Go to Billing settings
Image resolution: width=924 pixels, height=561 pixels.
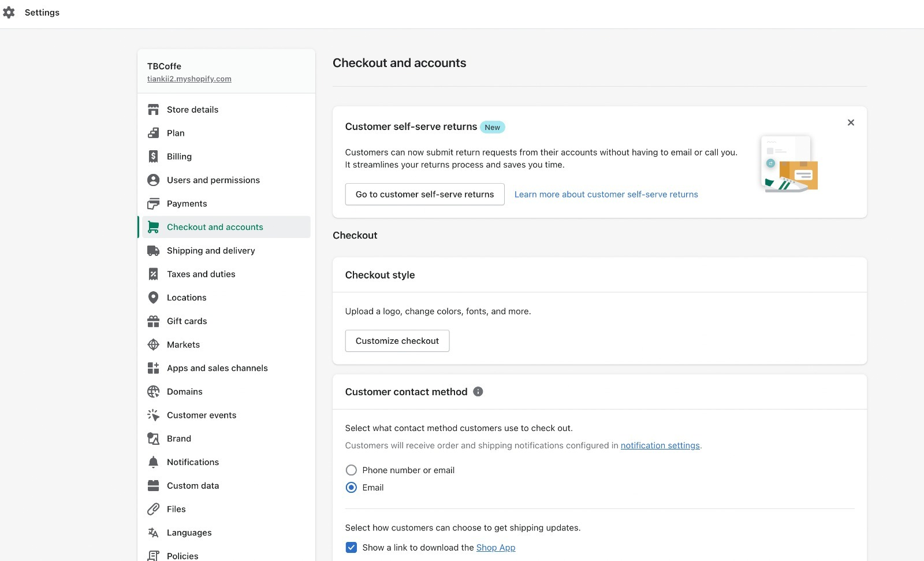tap(179, 157)
